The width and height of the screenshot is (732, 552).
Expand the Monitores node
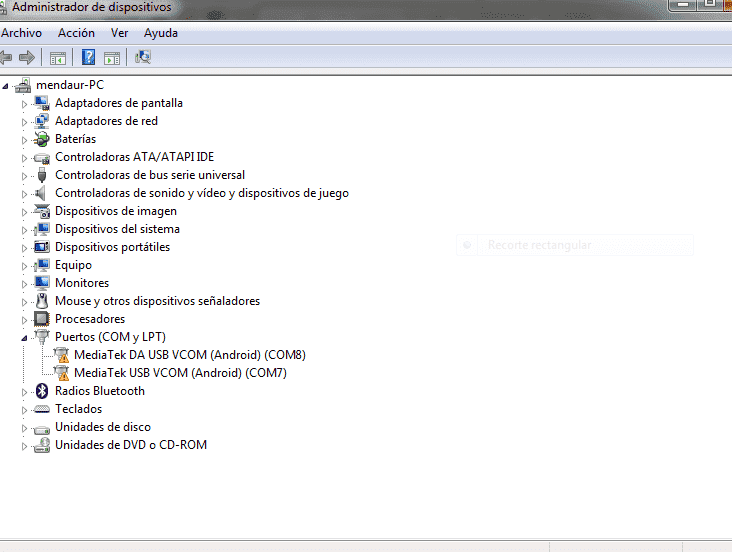(24, 284)
